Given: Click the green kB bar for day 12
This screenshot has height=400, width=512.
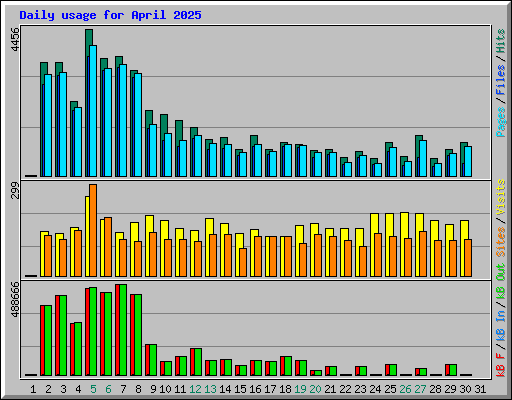Looking at the screenshot, I should coord(198,362).
